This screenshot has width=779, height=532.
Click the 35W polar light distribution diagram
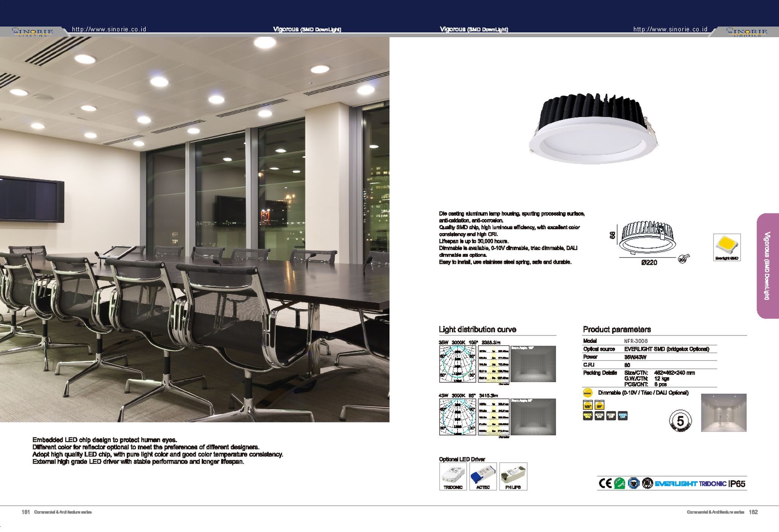[458, 364]
